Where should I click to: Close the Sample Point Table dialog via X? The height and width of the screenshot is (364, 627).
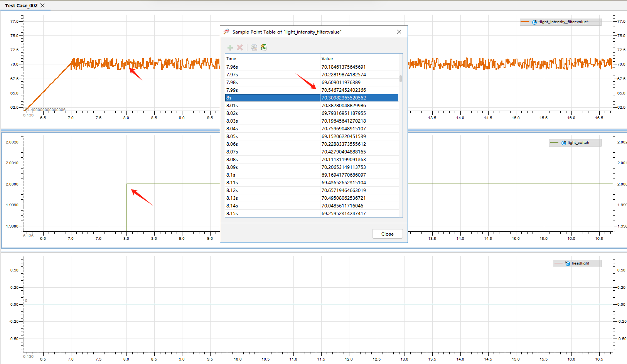point(399,32)
